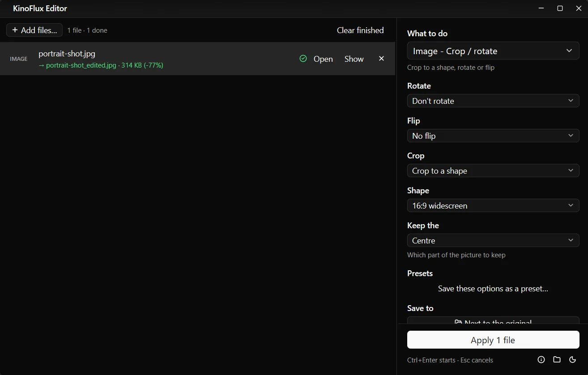
Task: Open the Flip options dropdown
Action: [493, 136]
